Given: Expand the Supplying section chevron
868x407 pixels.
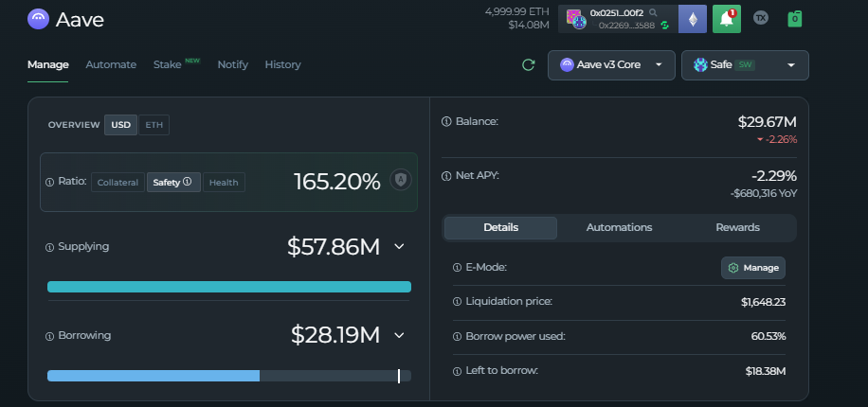Looking at the screenshot, I should pyautogui.click(x=399, y=247).
